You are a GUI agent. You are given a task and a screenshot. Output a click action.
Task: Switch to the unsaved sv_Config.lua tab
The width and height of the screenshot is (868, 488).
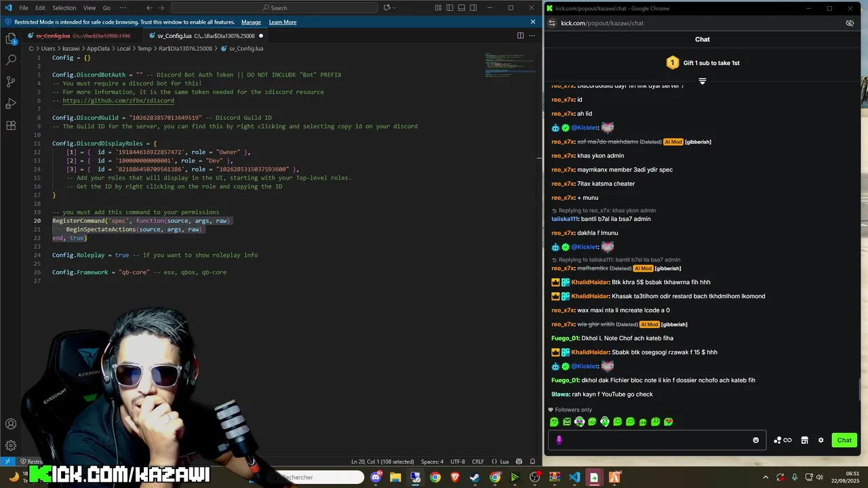click(205, 35)
